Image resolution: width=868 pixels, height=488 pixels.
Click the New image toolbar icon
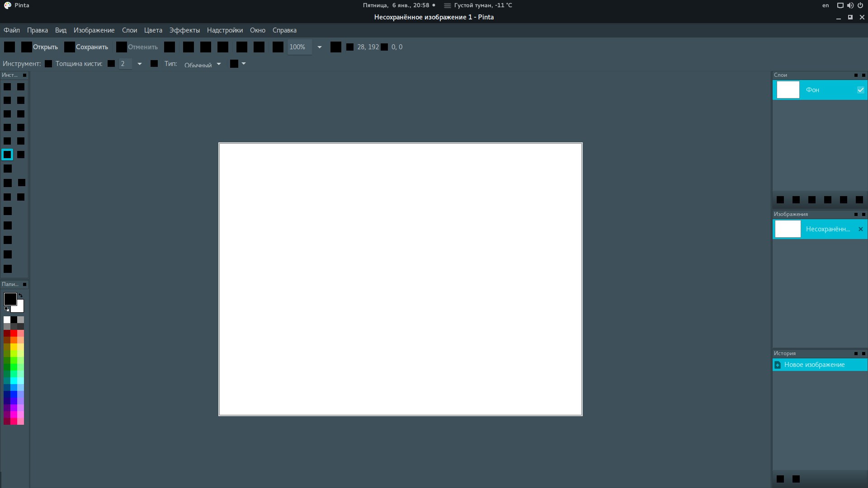pos(9,47)
